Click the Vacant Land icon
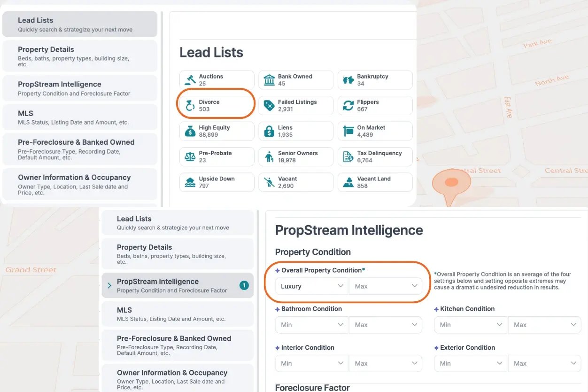588x392 pixels. pos(347,182)
